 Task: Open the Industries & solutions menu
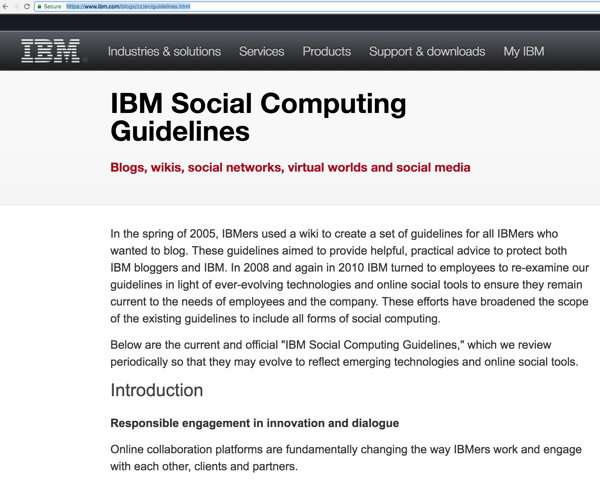pyautogui.click(x=164, y=51)
